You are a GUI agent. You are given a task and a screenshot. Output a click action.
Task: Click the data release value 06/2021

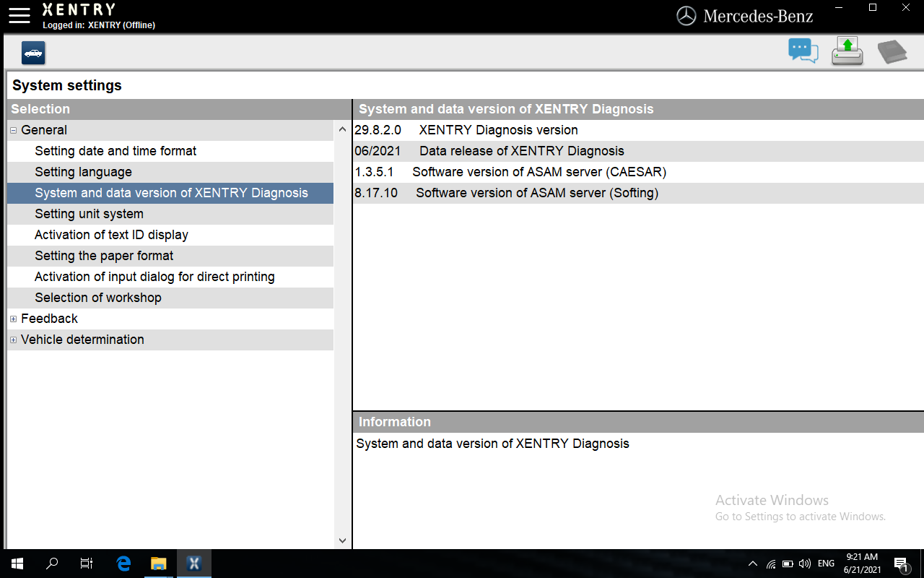[x=378, y=151]
